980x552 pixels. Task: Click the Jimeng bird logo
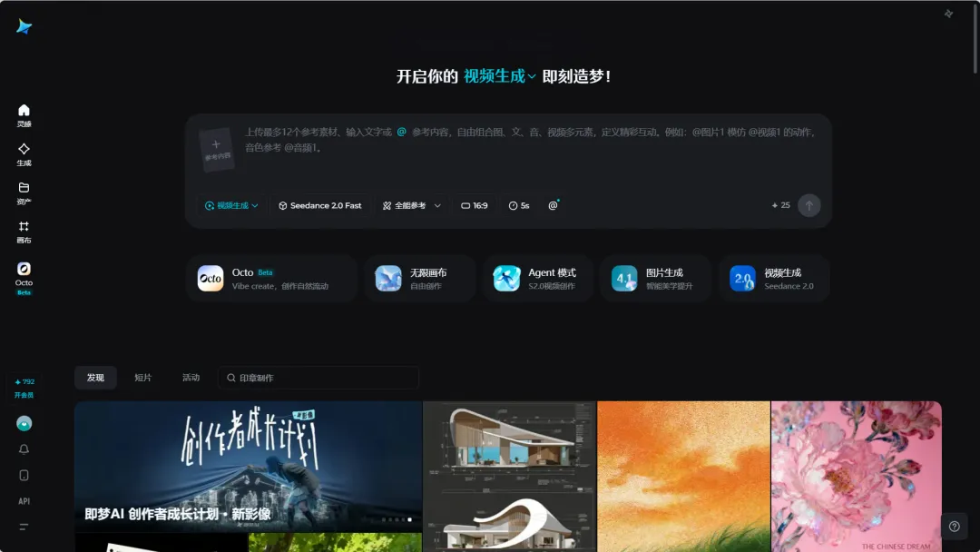coord(24,26)
